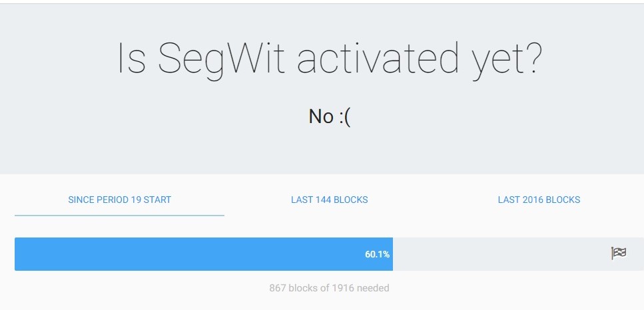The height and width of the screenshot is (310, 644).
Task: Click the unfilled gray progress bar portion
Action: 518,254
